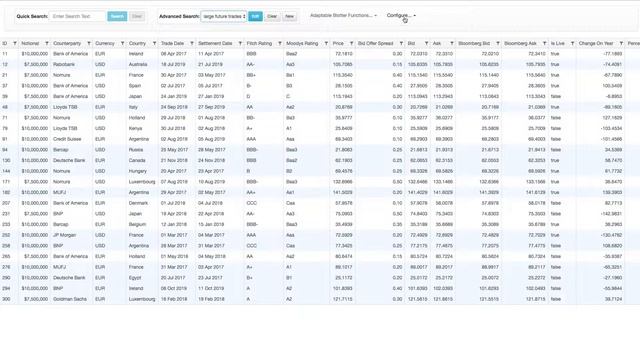The image size is (640, 360).
Task: Sort by the Bid Offer Spread header
Action: [376, 43]
